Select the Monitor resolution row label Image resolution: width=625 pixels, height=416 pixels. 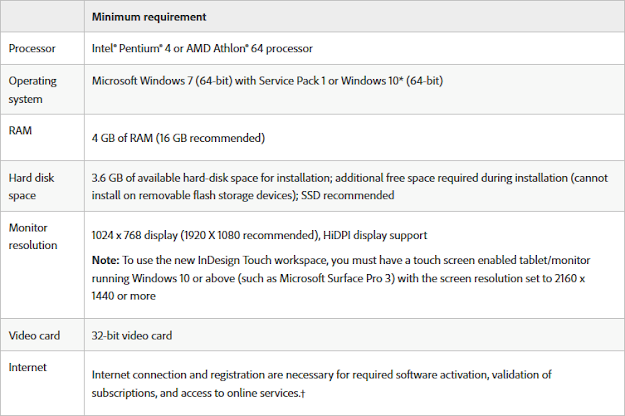33,236
